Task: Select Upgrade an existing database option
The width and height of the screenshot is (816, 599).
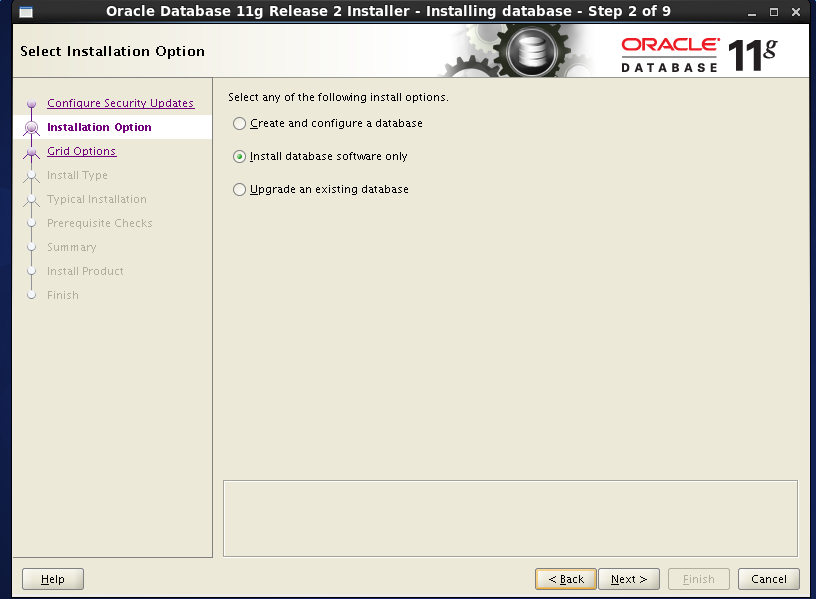Action: click(x=239, y=190)
